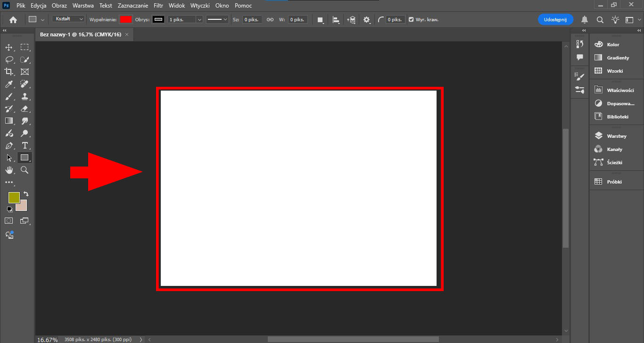
Task: Toggle link between width and height
Action: pyautogui.click(x=270, y=19)
